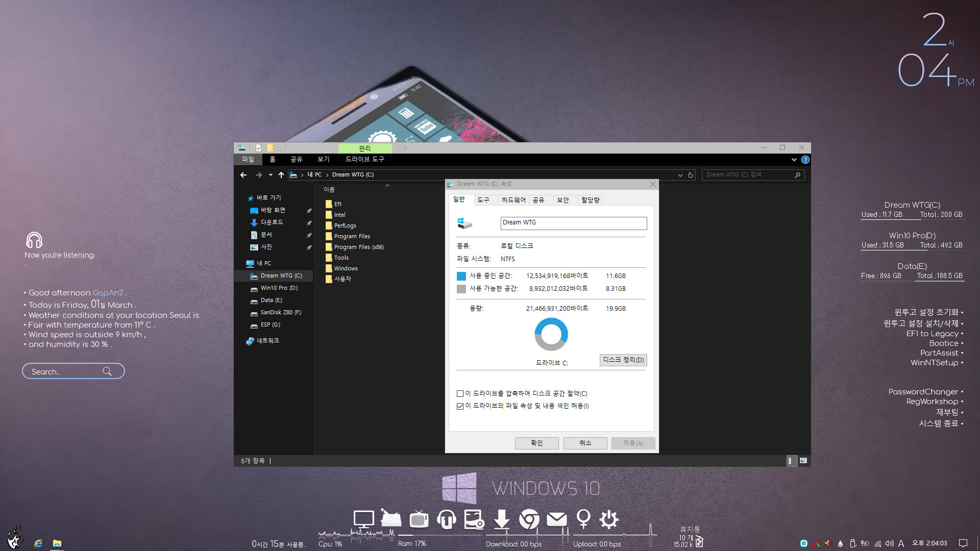The image size is (980, 551).
Task: Select Win10 Pro (D:) in navigation tree
Action: pyautogui.click(x=279, y=288)
